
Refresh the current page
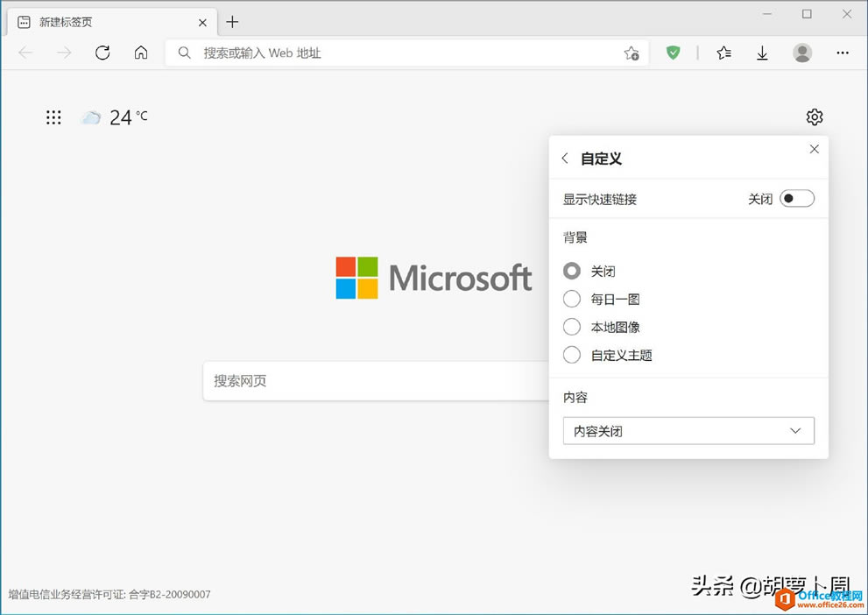coord(102,53)
